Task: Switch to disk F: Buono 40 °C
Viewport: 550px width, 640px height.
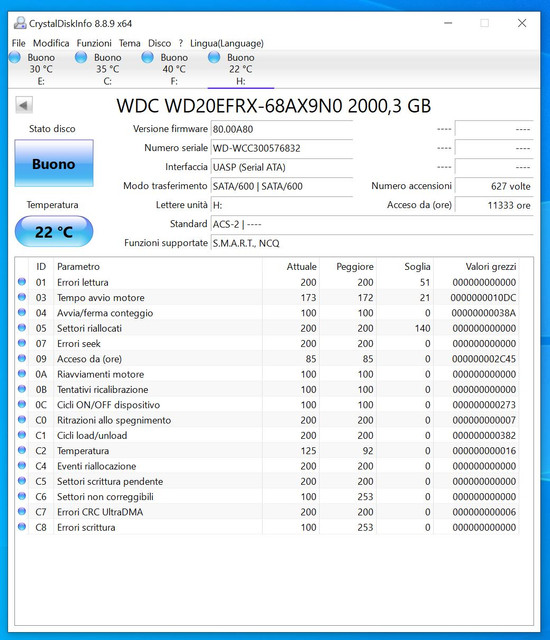Action: [174, 69]
